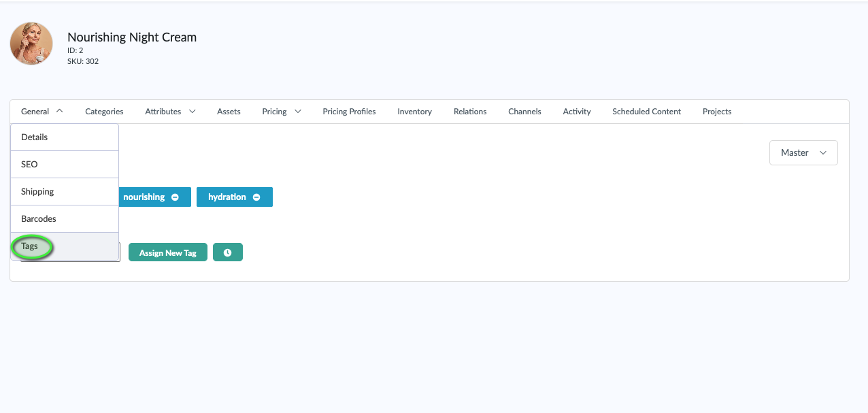This screenshot has width=868, height=413.
Task: Open the Assets tab
Action: pyautogui.click(x=229, y=112)
